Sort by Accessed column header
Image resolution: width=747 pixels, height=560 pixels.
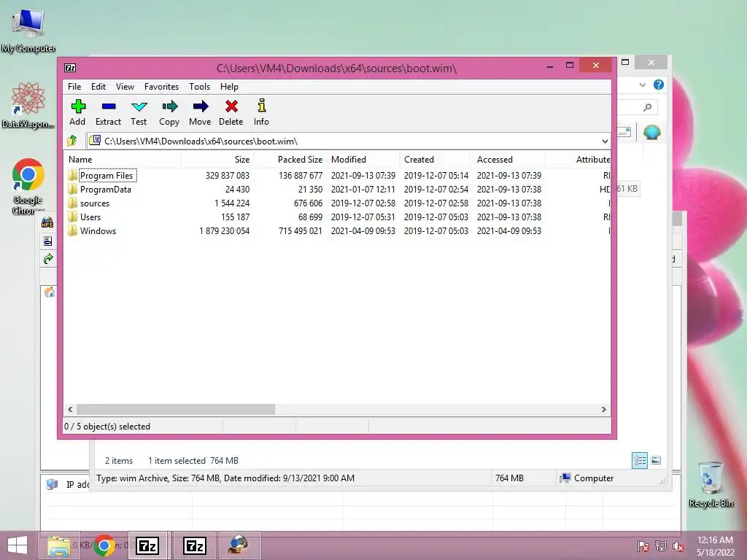coord(508,160)
